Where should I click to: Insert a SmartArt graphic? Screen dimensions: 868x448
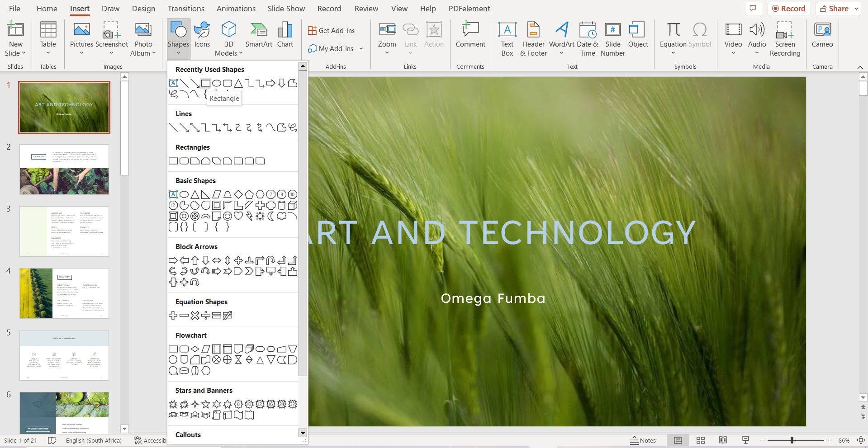click(x=259, y=35)
